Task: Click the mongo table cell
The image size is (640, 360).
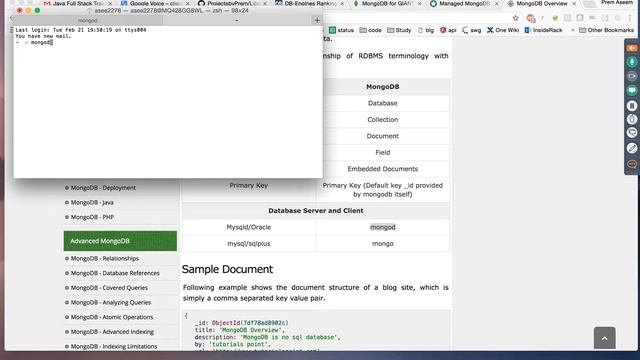Action: pos(382,244)
